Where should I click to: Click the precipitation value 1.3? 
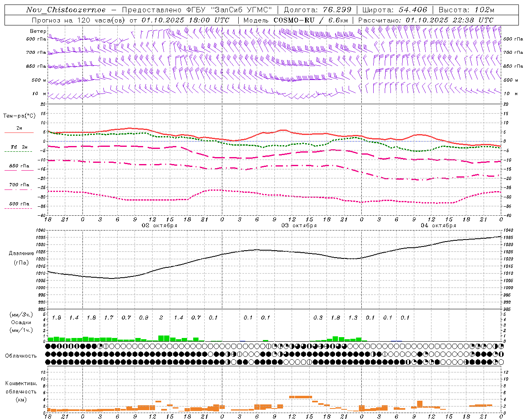click(353, 318)
